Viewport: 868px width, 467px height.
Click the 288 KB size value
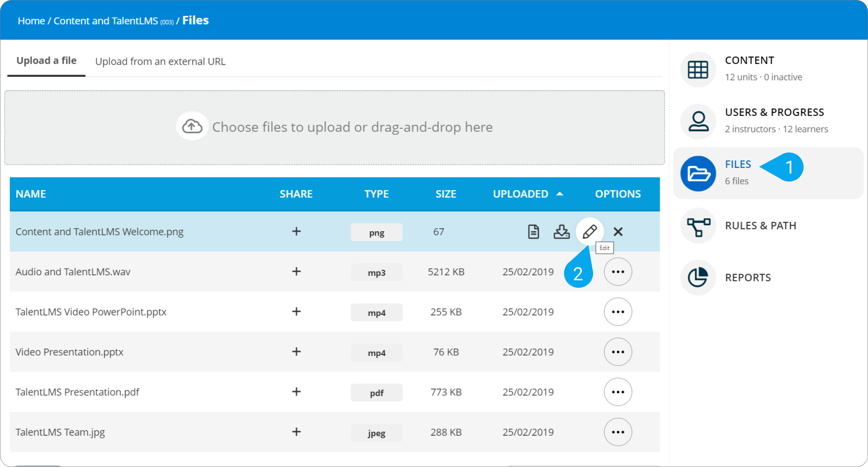446,432
